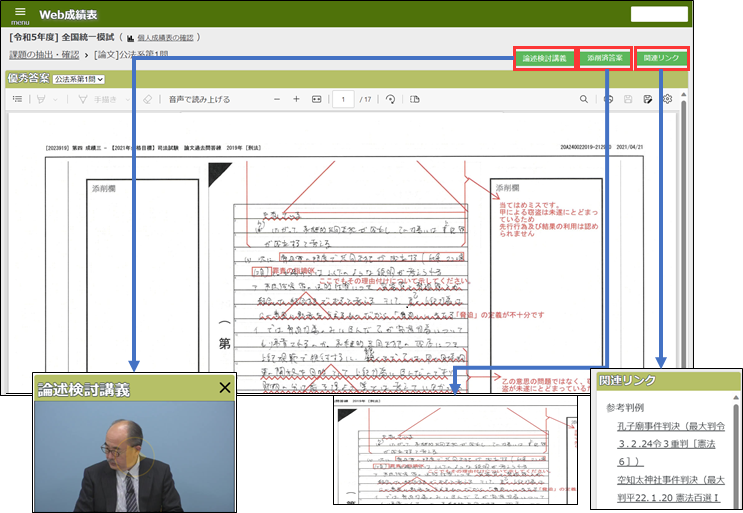This screenshot has width=743, height=513.
Task: Click the page number input field
Action: coord(343,100)
